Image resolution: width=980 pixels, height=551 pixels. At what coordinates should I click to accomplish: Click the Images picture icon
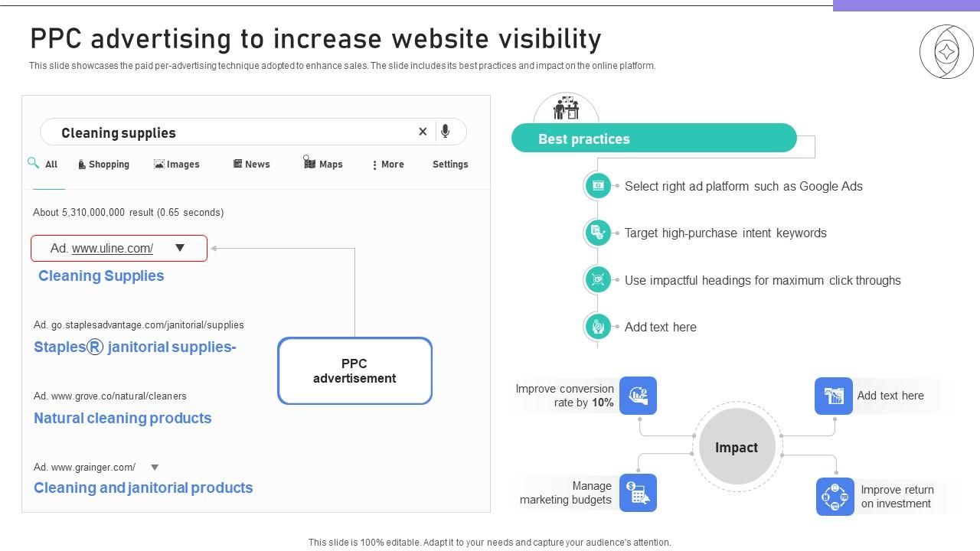pyautogui.click(x=159, y=164)
